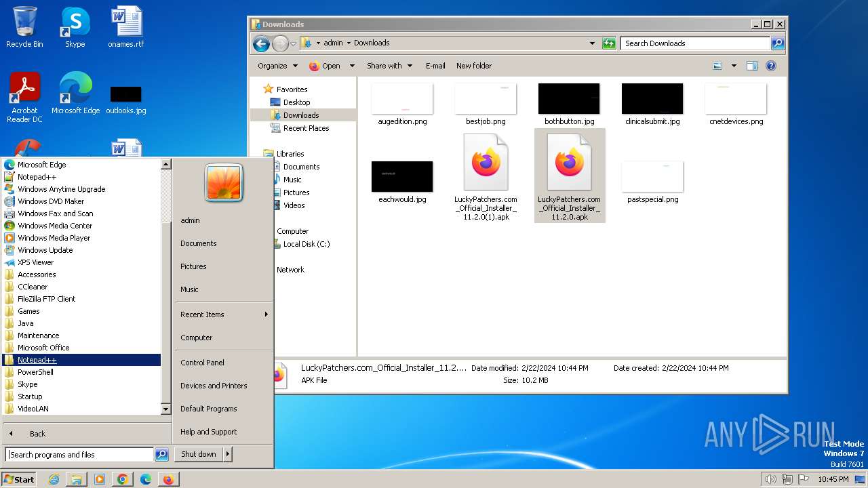
Task: Open the Share with dropdown
Action: [x=389, y=66]
